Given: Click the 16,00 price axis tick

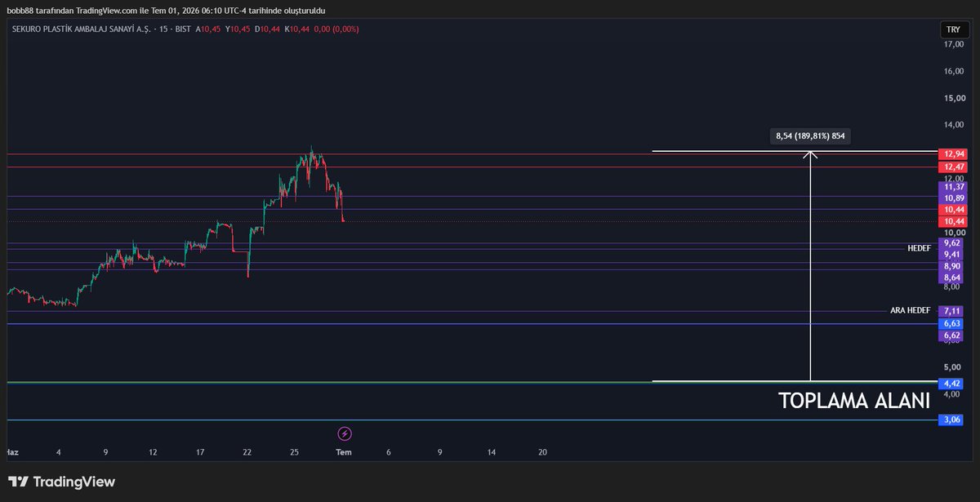Looking at the screenshot, I should (954, 71).
